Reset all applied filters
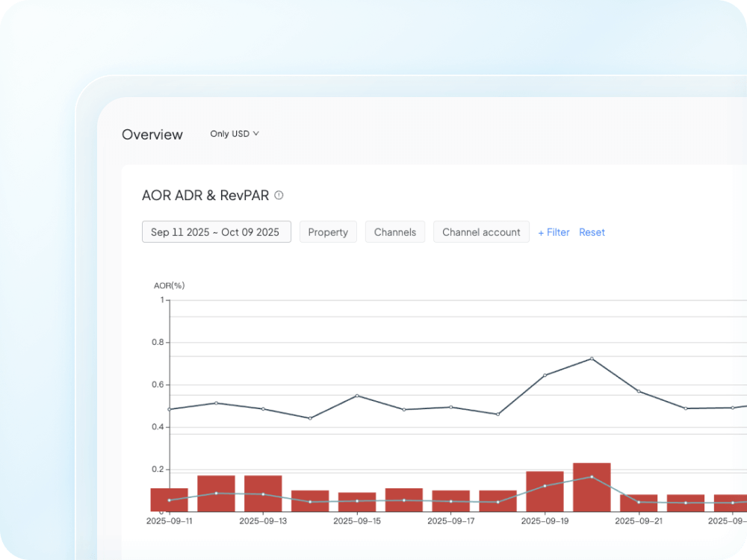This screenshot has height=560, width=747. coord(592,232)
